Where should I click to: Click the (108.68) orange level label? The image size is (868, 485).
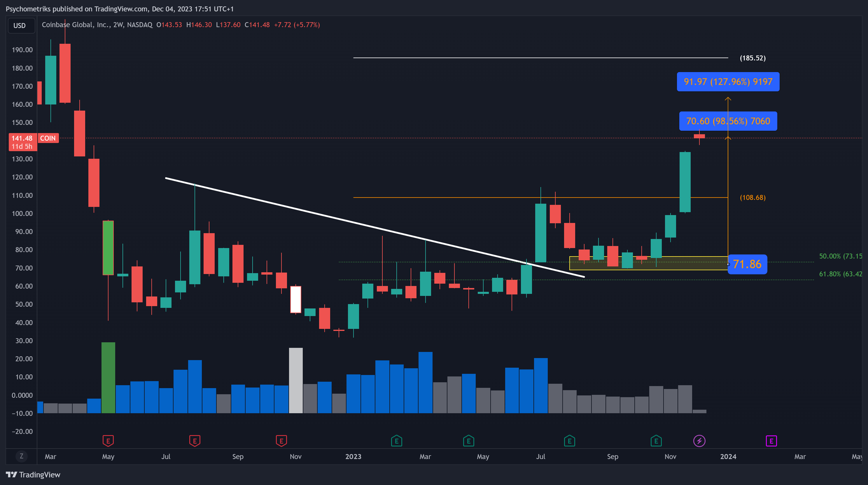pyautogui.click(x=752, y=198)
